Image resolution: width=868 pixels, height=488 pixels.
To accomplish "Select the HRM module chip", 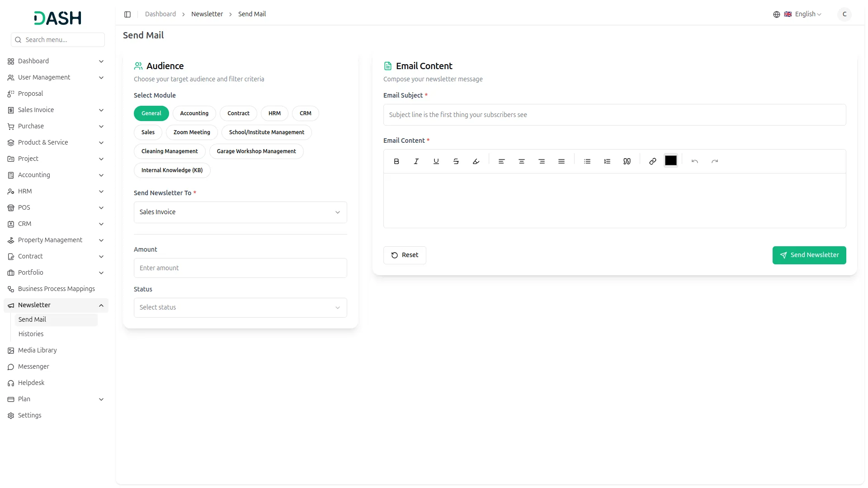I will coord(274,113).
